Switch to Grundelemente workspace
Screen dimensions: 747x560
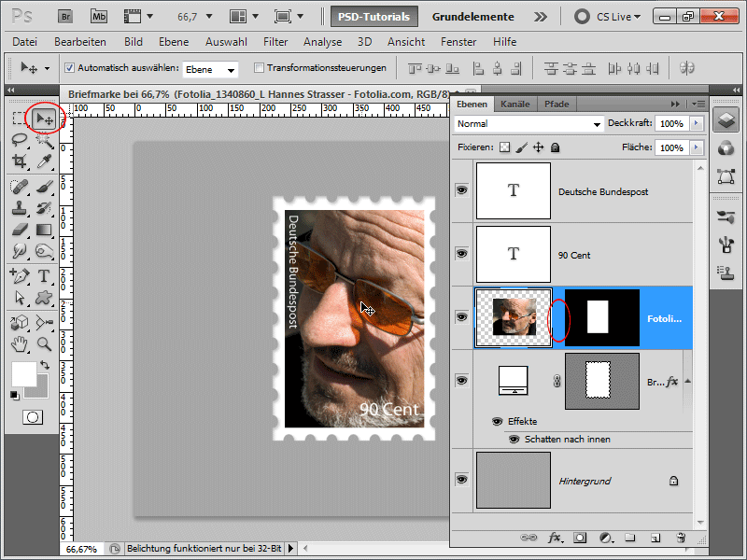click(x=472, y=17)
